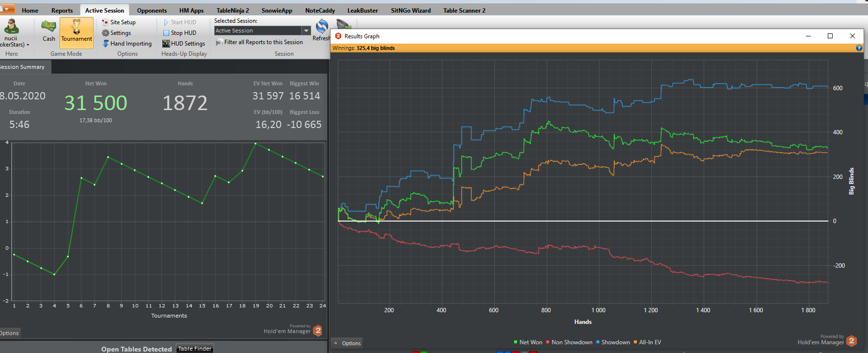Open the Opponents tab
This screenshot has width=868, height=353.
tap(152, 10)
